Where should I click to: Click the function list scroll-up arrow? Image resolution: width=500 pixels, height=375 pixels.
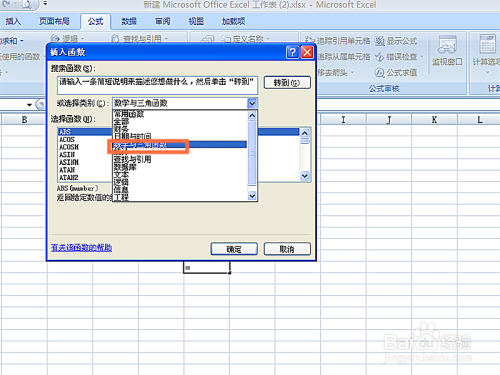305,133
